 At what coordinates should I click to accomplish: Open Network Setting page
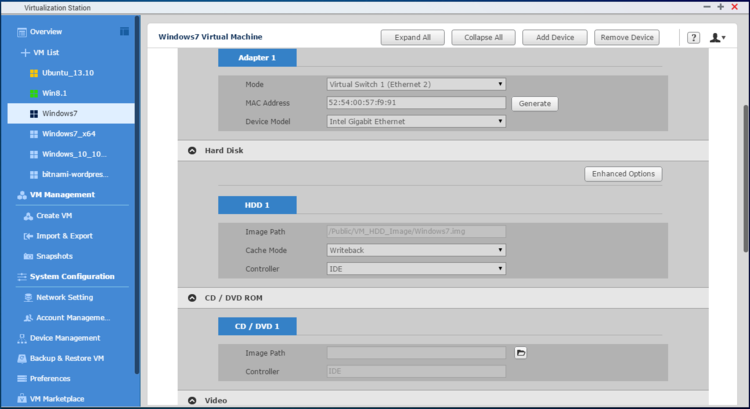tap(65, 298)
